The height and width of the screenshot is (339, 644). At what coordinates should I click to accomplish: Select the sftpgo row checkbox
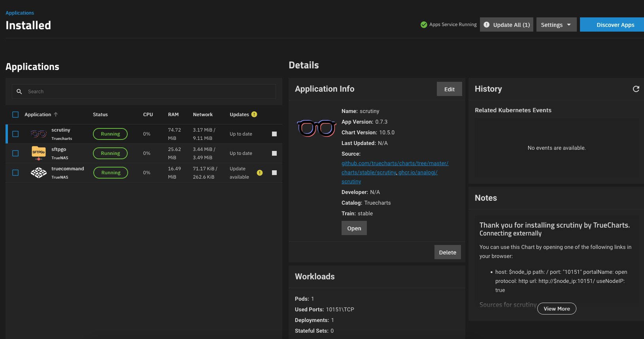[15, 153]
